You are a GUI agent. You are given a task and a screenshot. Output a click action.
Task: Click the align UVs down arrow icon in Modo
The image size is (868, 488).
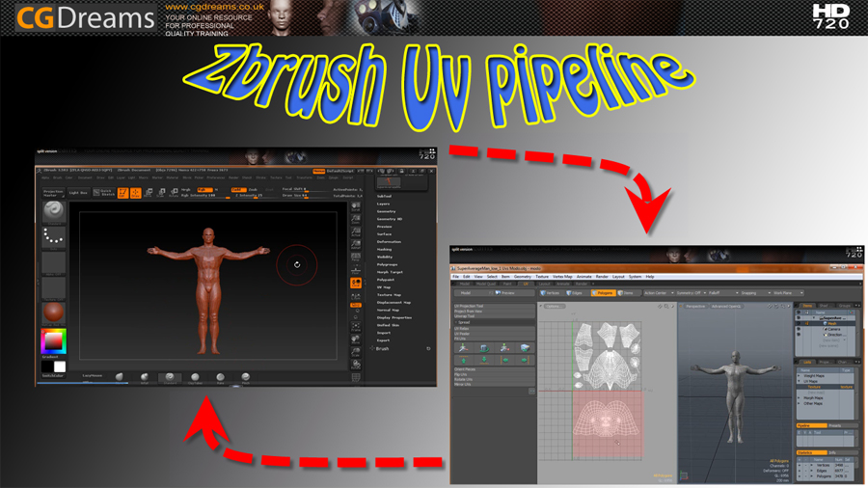click(x=484, y=360)
